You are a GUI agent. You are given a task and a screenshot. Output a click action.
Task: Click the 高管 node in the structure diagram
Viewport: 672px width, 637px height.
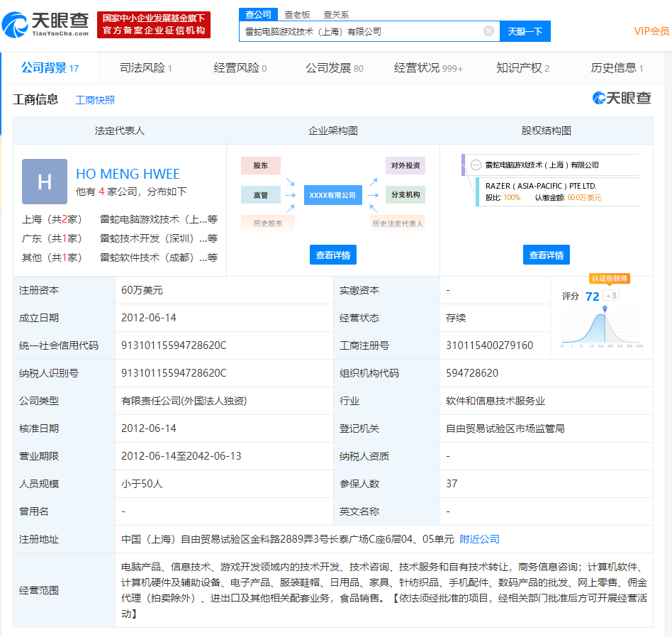(x=261, y=194)
